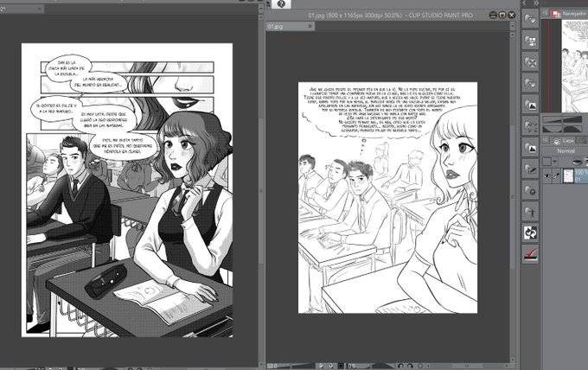Viewport: 588px width, 370px height.
Task: Open the dropdown arrow beside layer color square
Action: click(x=554, y=162)
